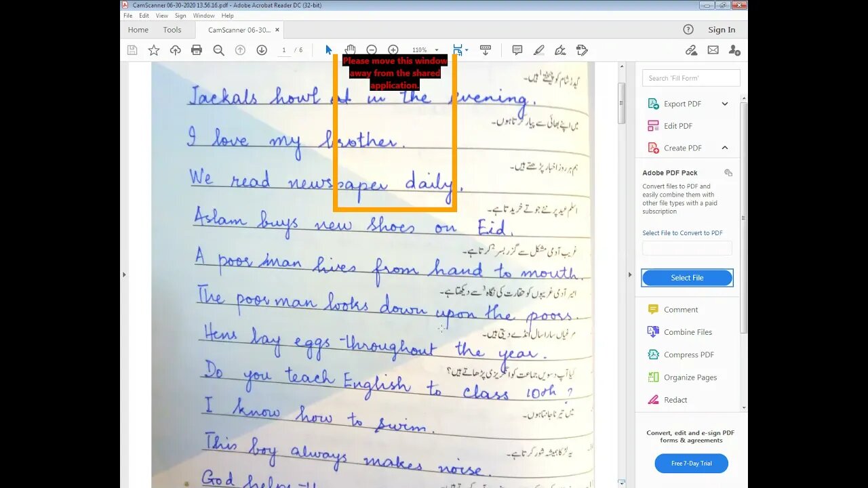Open the page display options dropdown arrow

click(x=467, y=50)
